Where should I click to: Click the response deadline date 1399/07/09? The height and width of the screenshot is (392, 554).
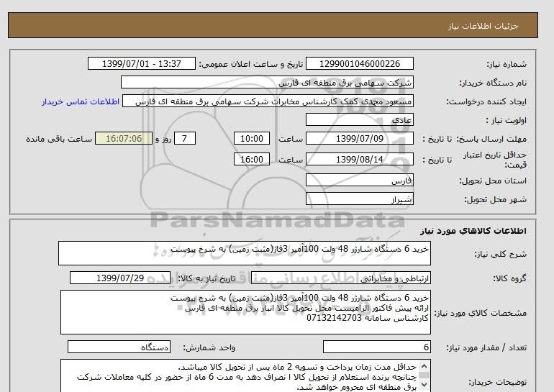[359, 138]
